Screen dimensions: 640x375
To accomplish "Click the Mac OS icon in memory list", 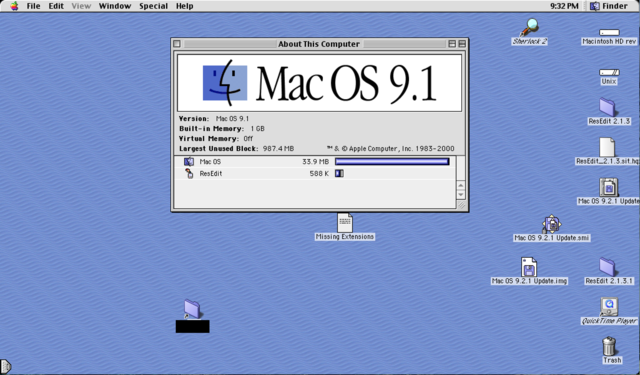I will (189, 162).
